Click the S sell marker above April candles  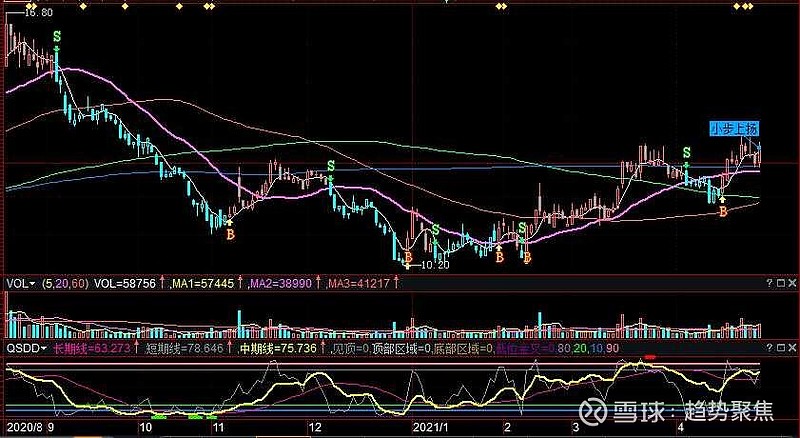(x=687, y=152)
